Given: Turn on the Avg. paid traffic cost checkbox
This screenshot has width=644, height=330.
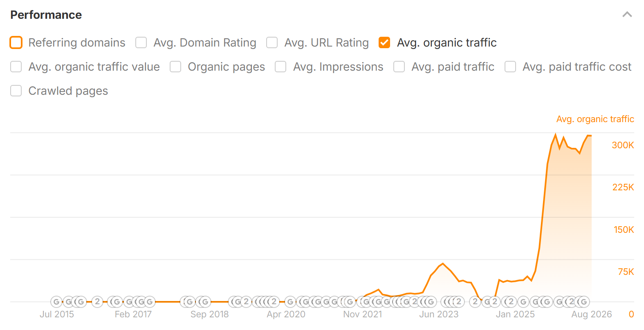Looking at the screenshot, I should pyautogui.click(x=510, y=67).
